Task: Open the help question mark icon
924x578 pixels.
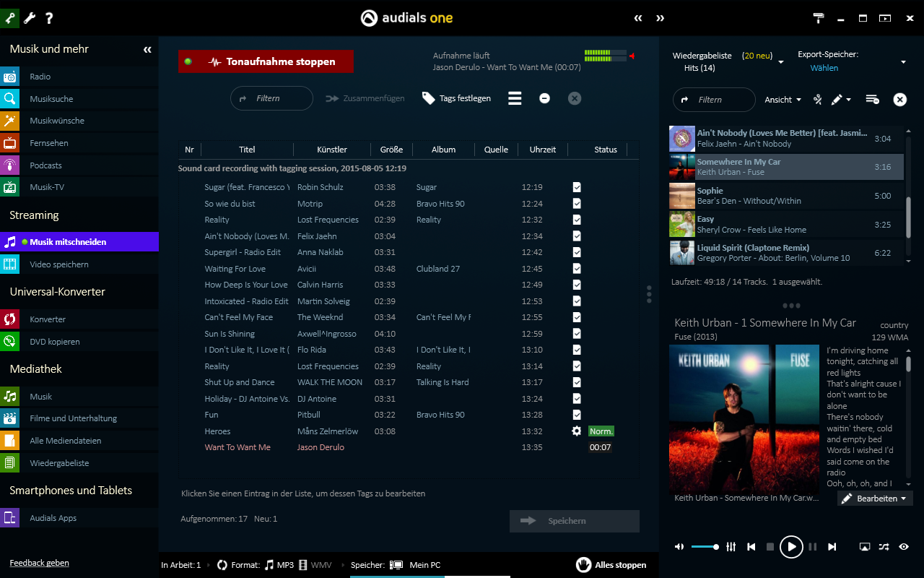Action: [x=49, y=18]
